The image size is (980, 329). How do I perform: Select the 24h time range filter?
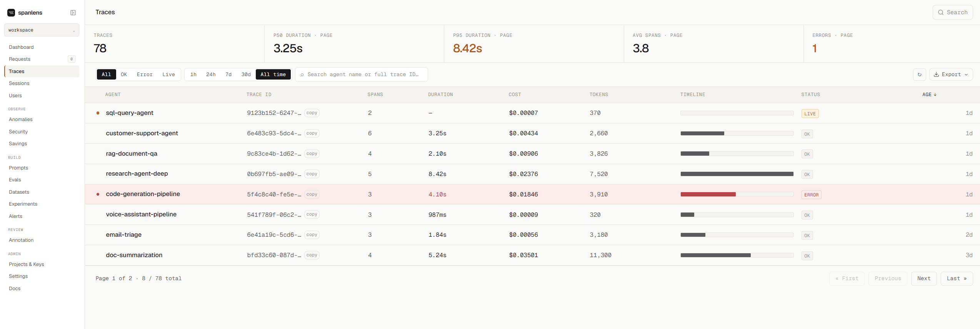click(211, 75)
